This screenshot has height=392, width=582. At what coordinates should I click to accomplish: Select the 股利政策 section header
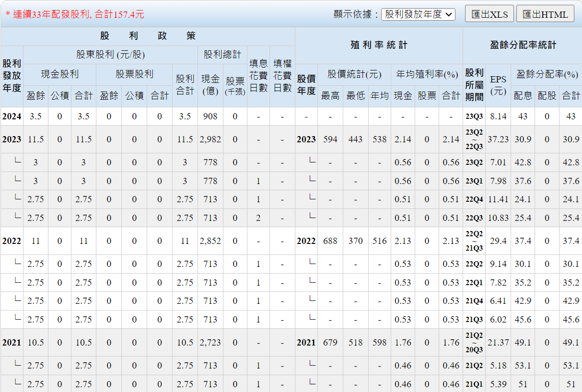pyautogui.click(x=148, y=36)
